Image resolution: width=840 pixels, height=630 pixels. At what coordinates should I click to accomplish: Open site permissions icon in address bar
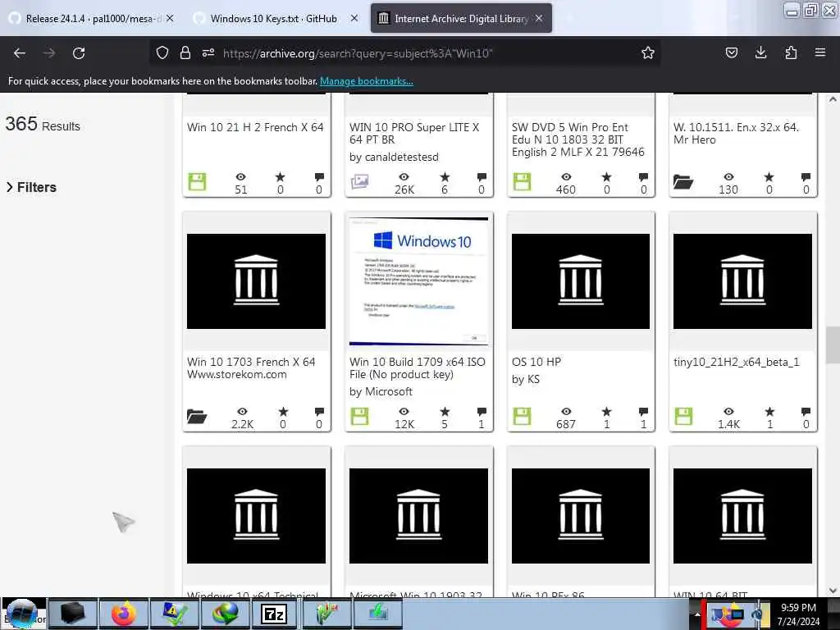click(x=208, y=52)
